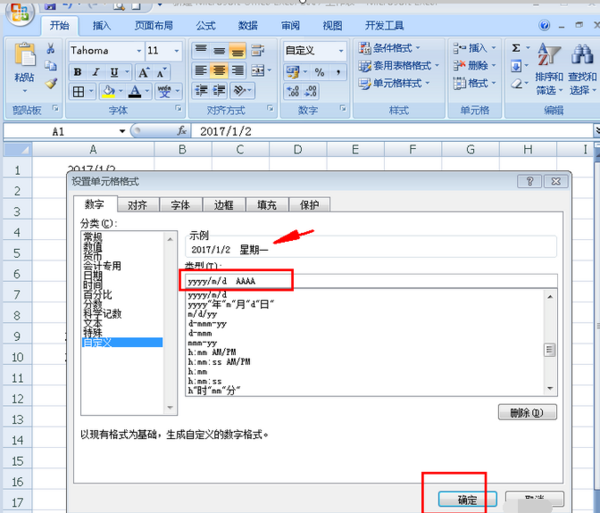Image resolution: width=600 pixels, height=513 pixels.
Task: Select middle vertical align icon
Action: click(219, 50)
